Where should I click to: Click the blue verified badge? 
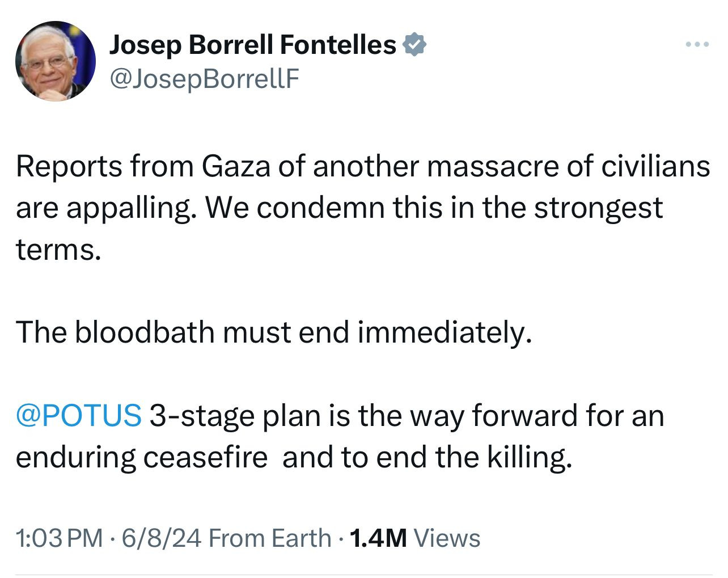(414, 45)
